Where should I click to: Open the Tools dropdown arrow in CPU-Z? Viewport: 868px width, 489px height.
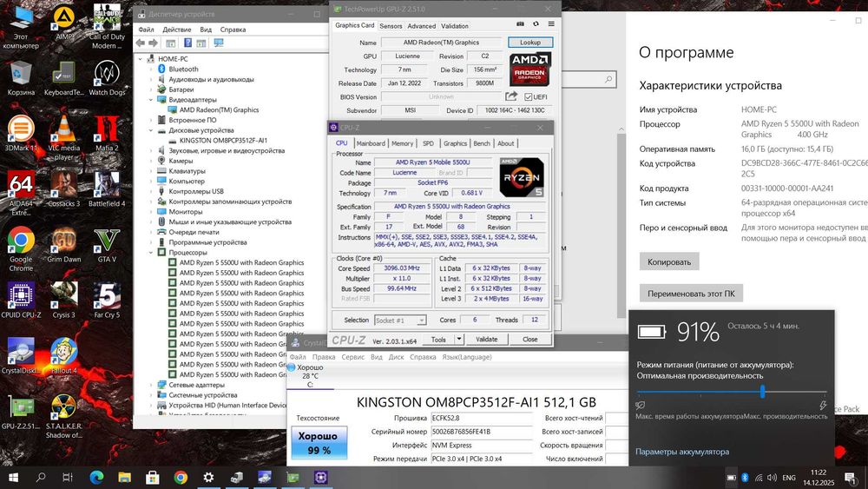click(459, 339)
